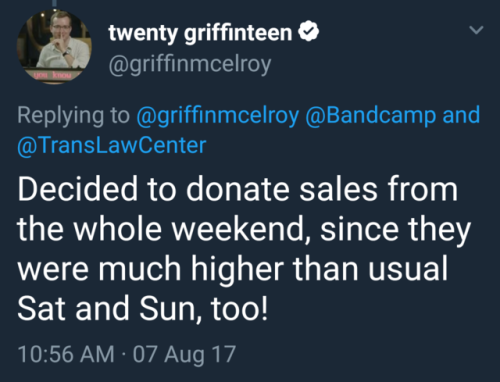Expand the blue 'and' recipients link
Viewport: 500px width, 382px height.
tap(461, 115)
